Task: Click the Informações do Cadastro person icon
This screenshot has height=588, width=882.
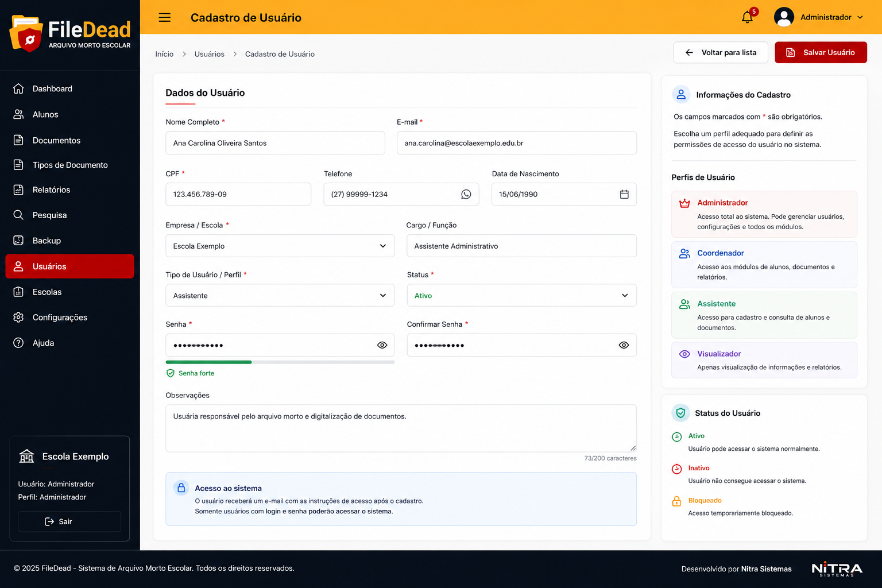Action: pyautogui.click(x=681, y=95)
